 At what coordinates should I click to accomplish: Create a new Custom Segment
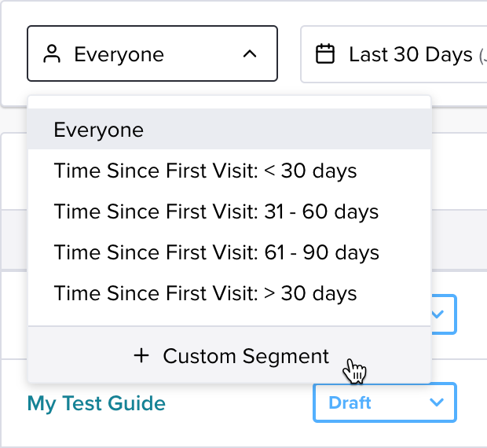(229, 354)
